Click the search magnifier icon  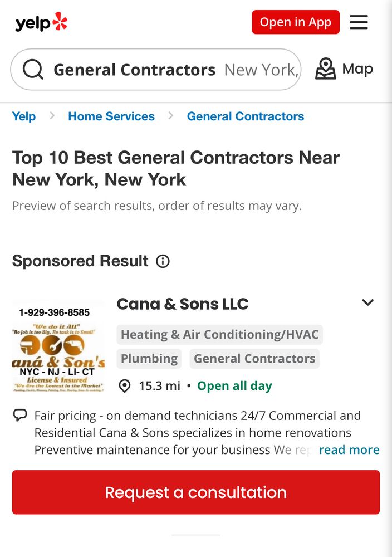[x=33, y=70]
